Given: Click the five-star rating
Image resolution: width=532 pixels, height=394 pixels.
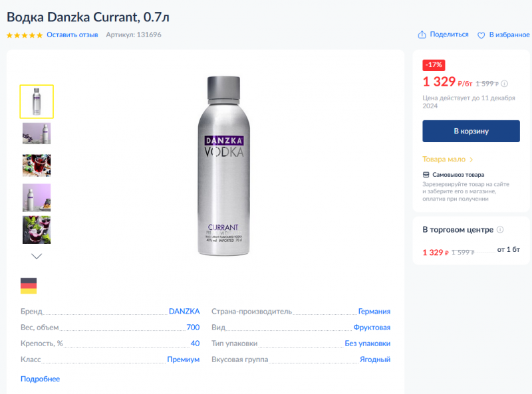Looking at the screenshot, I should click(25, 35).
